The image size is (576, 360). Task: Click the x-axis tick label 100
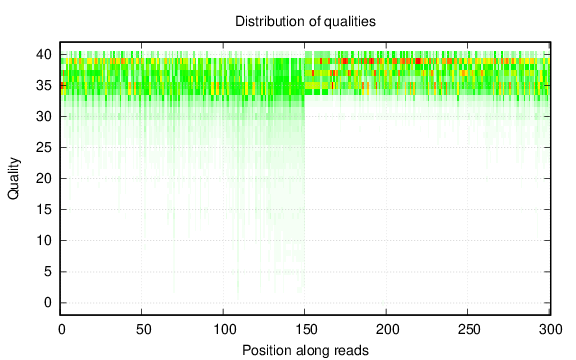225,329
